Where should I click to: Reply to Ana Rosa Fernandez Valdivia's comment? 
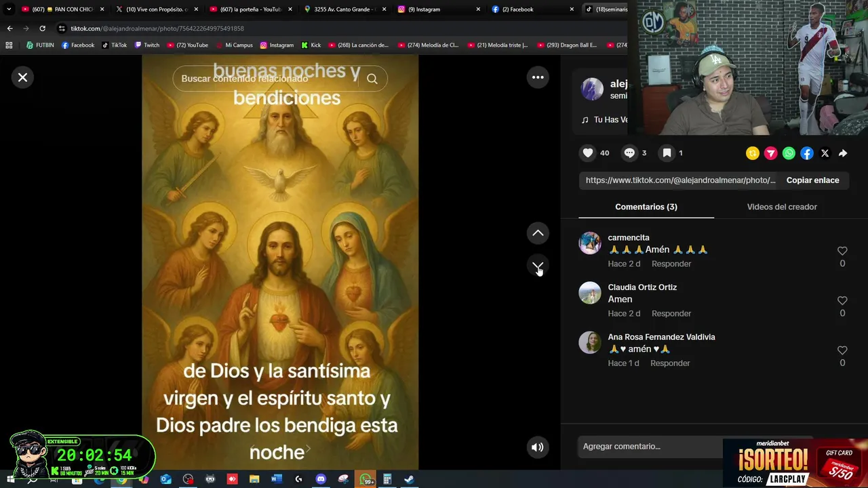670,363
